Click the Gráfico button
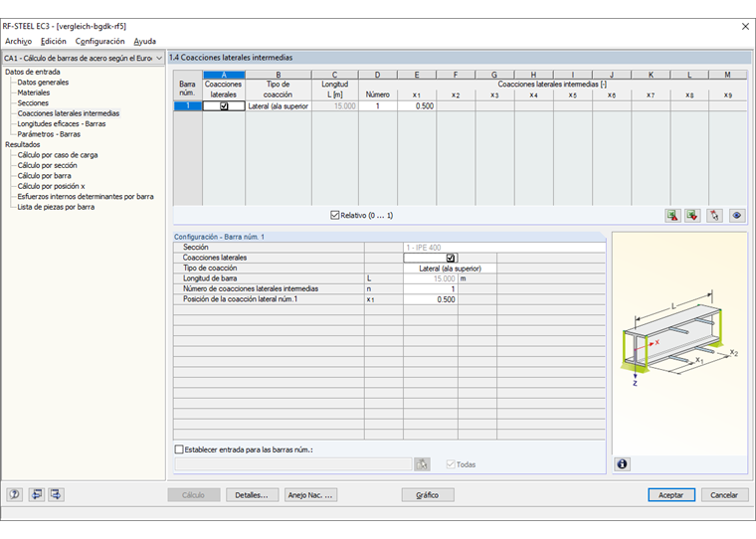 (x=428, y=495)
